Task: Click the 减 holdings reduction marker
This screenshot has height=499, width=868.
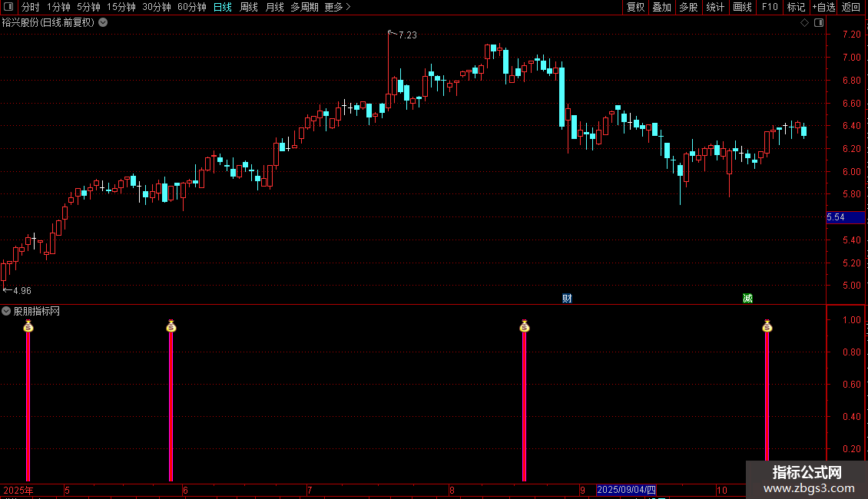Action: click(x=747, y=299)
